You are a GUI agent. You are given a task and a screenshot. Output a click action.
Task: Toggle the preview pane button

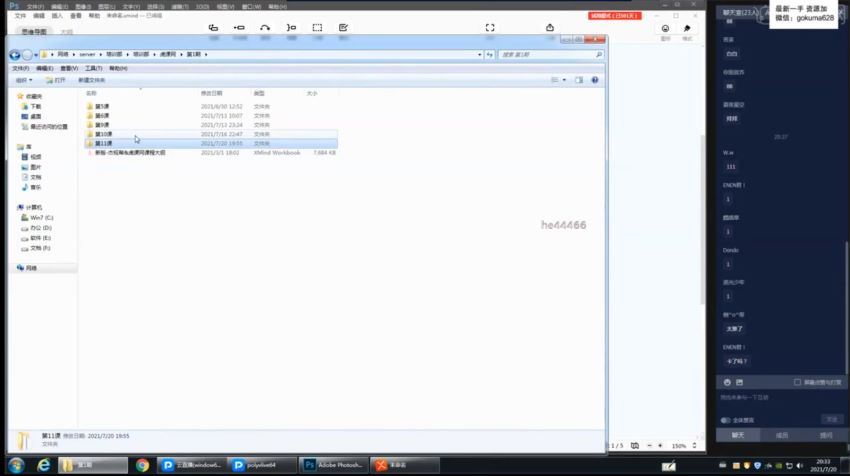pyautogui.click(x=579, y=80)
